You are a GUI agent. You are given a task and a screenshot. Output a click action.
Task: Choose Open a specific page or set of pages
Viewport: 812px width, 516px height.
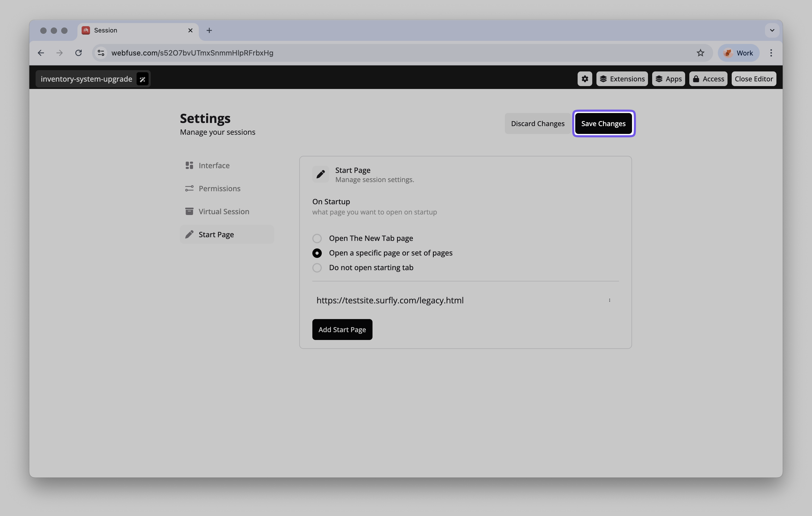pos(317,253)
